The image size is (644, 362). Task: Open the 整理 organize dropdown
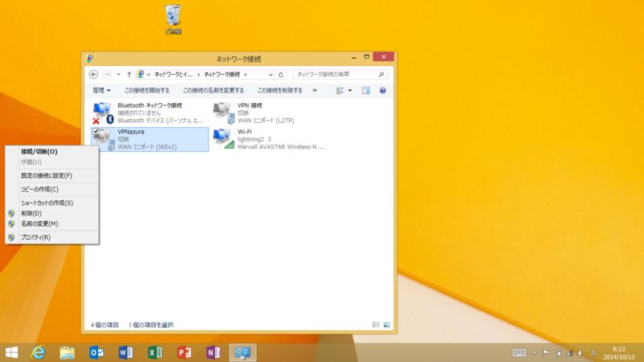[x=101, y=90]
